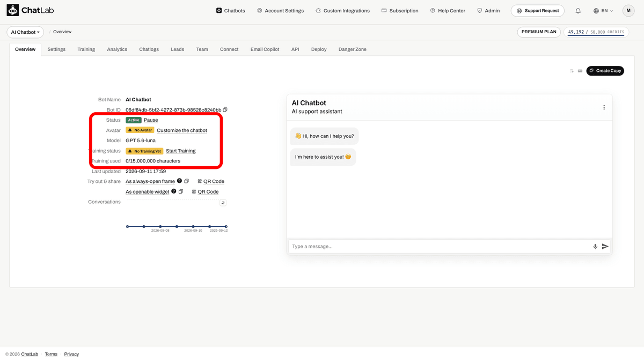644x362 pixels.
Task: Switch to the Chatlogs tab
Action: (149, 49)
